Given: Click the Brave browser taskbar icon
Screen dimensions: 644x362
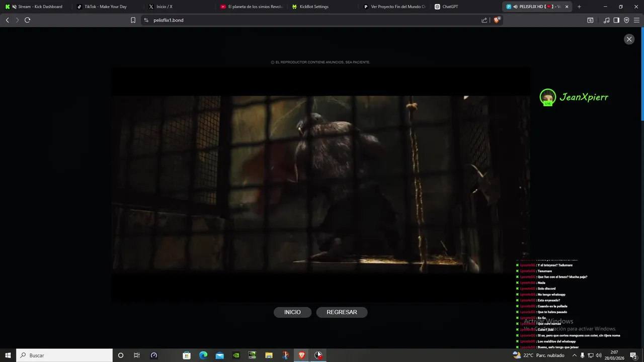Looking at the screenshot, I should (302, 355).
